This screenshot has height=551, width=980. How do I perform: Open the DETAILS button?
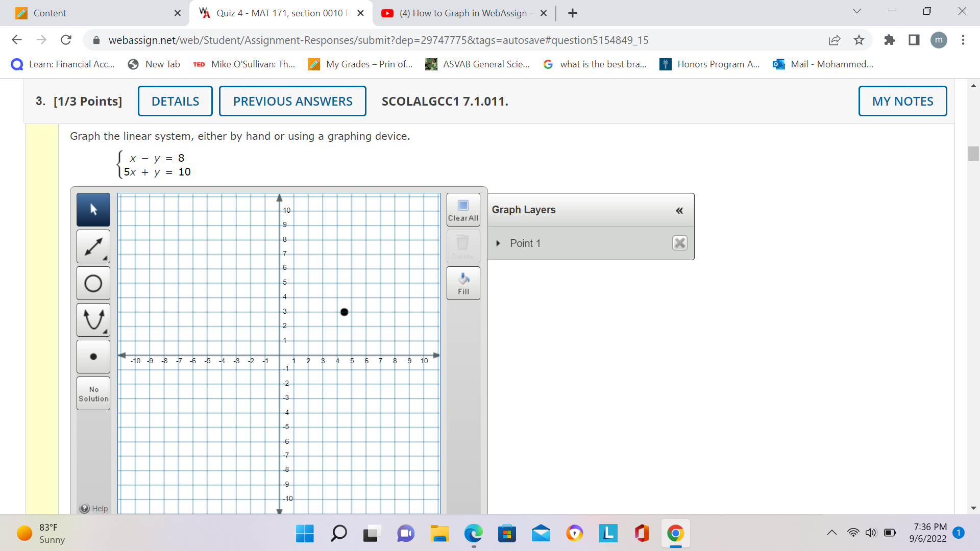pos(175,101)
